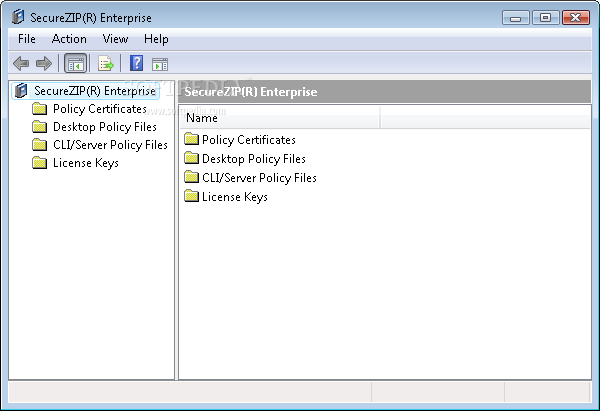Maximize the SecureZIP Enterprise window

[545, 18]
